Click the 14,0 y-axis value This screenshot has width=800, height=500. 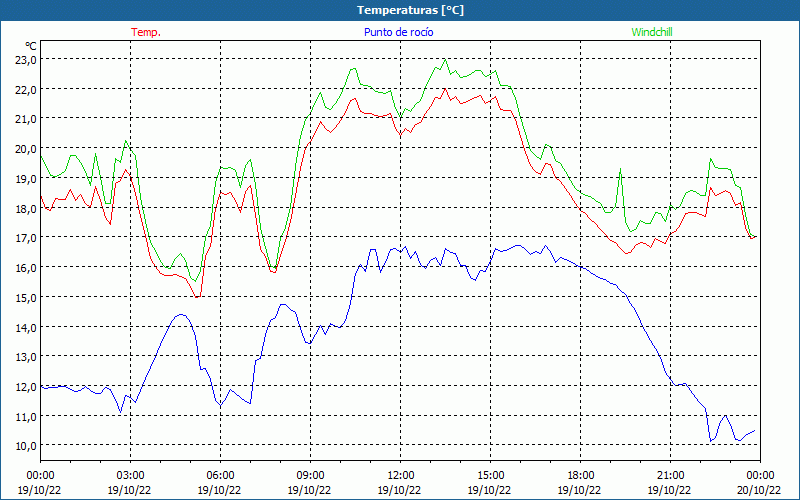click(26, 328)
